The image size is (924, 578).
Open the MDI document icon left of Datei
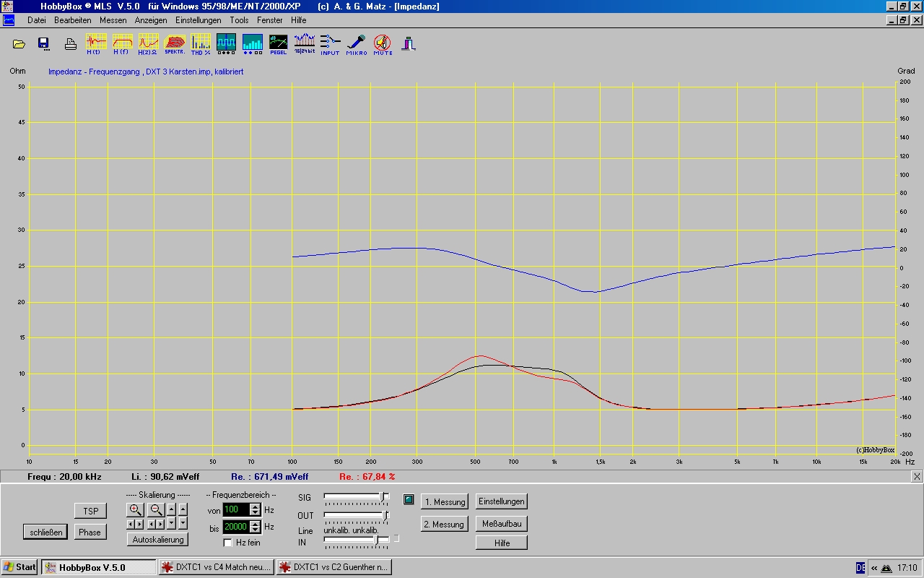(9, 20)
